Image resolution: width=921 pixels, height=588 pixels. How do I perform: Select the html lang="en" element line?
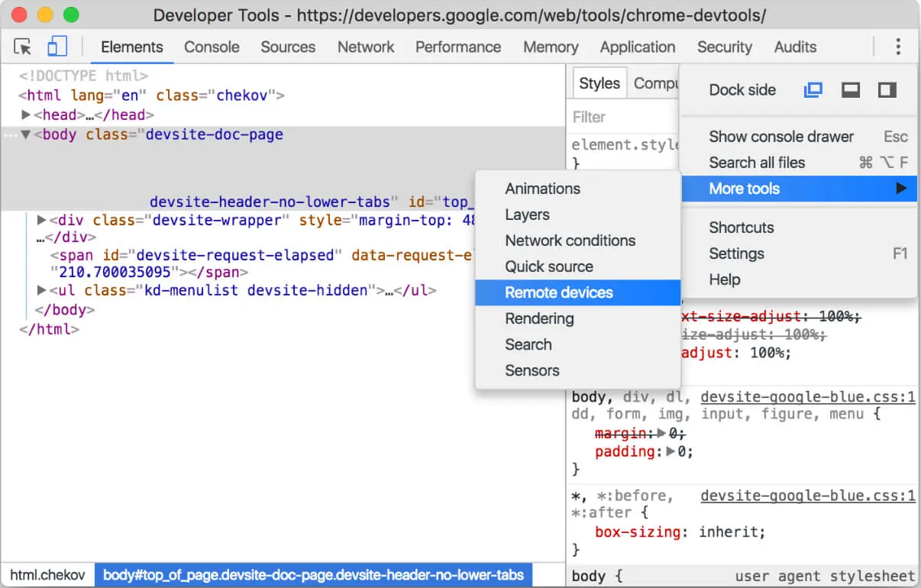pos(151,95)
